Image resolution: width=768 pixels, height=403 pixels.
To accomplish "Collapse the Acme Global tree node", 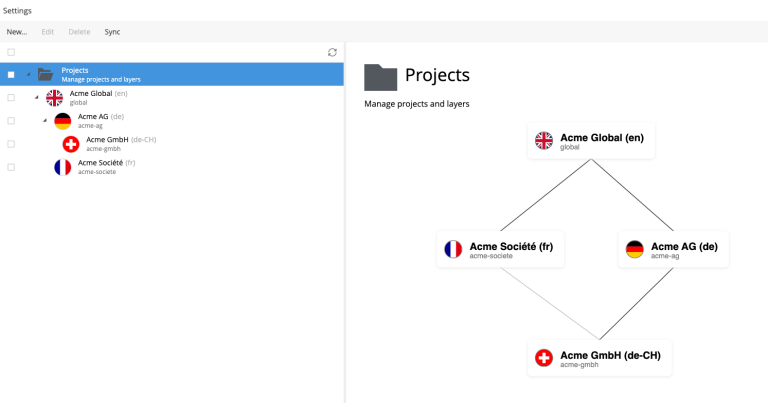I will pyautogui.click(x=37, y=97).
